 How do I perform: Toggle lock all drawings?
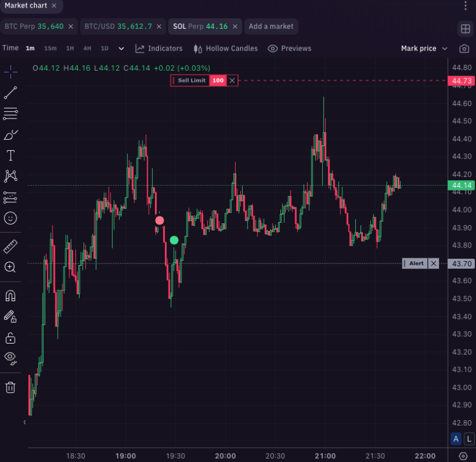[11, 338]
